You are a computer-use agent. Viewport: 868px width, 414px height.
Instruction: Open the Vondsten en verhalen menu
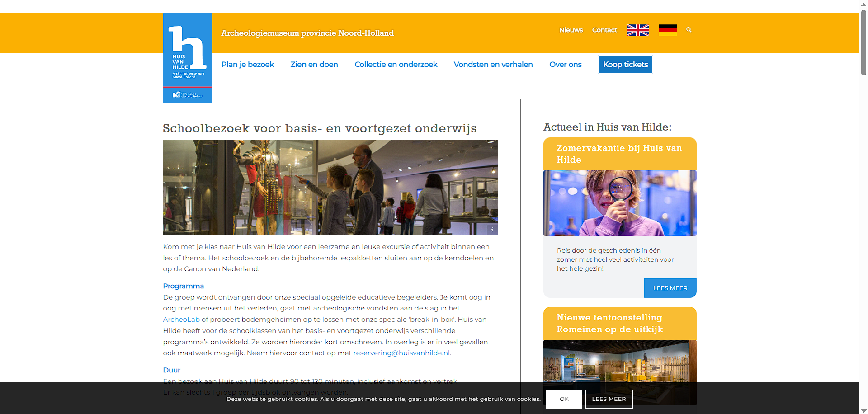493,65
